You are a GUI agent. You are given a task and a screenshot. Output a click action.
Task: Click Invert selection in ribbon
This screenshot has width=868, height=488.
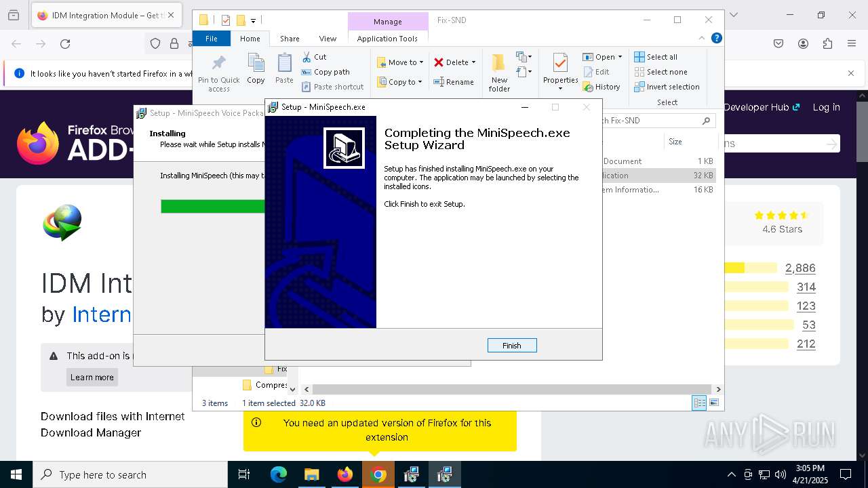tap(667, 87)
